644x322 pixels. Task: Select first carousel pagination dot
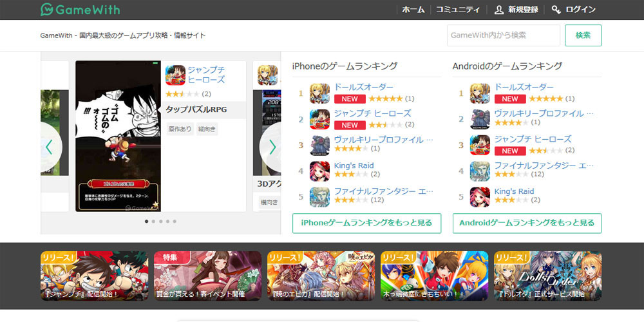pos(147,222)
